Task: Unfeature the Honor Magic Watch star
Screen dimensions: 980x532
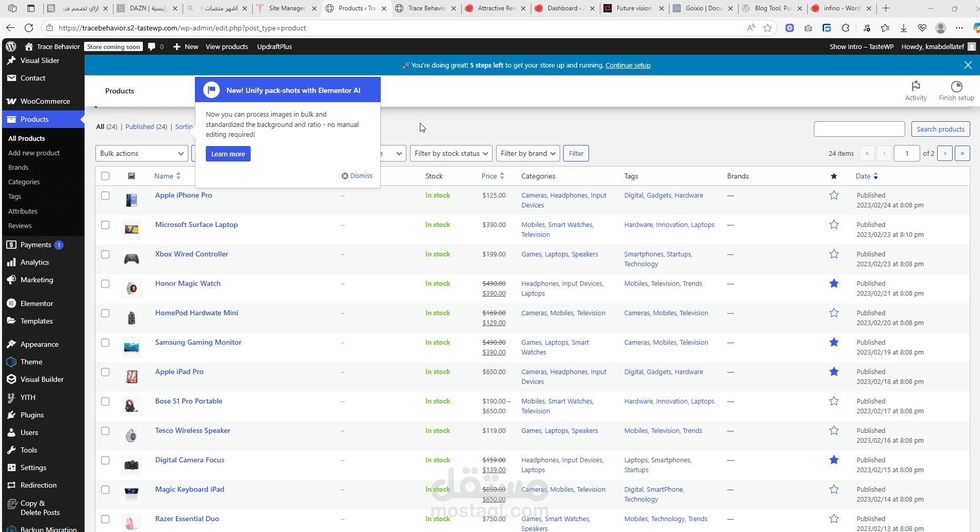Action: 834,283
